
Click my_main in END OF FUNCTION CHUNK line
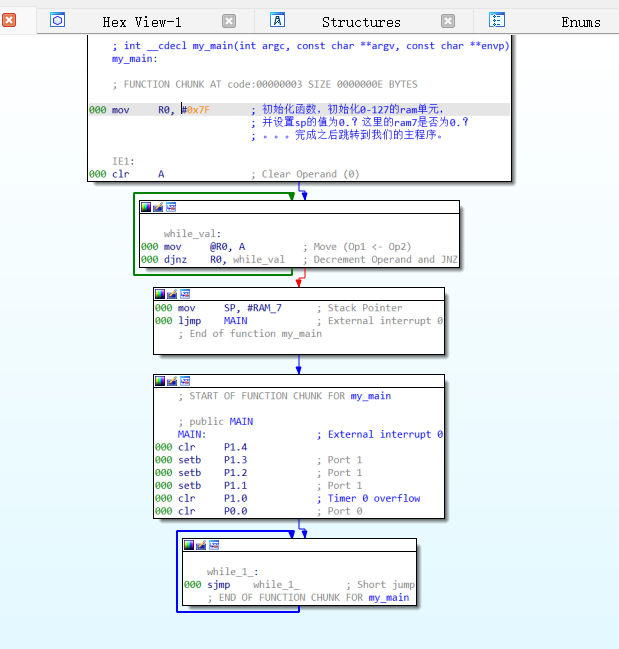[389, 598]
